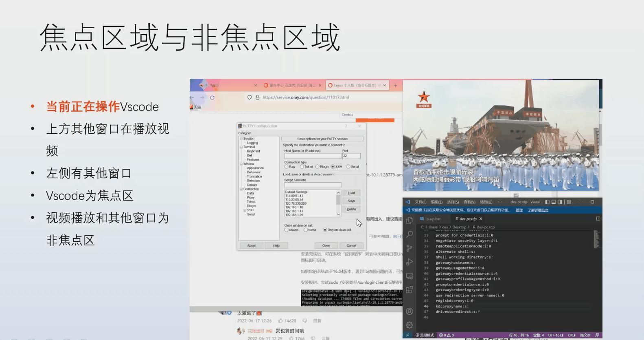Click the browser forward arrow
Image resolution: width=644 pixels, height=340 pixels.
pos(202,97)
